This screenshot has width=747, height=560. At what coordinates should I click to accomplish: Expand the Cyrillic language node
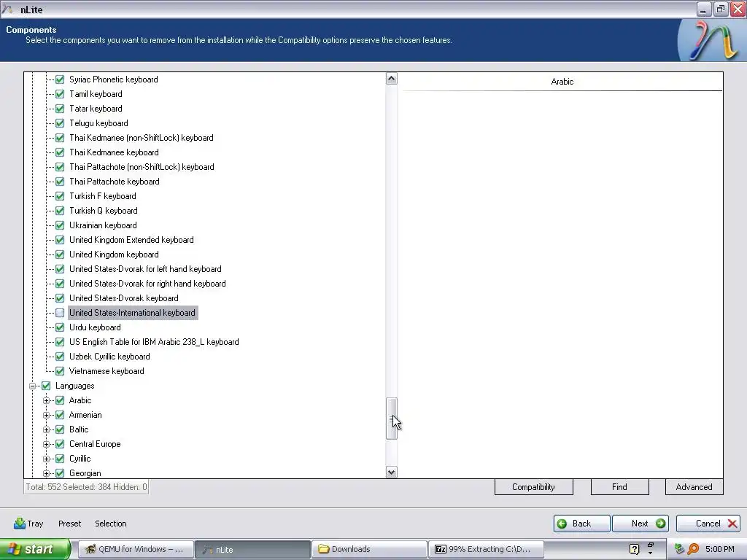(x=46, y=459)
